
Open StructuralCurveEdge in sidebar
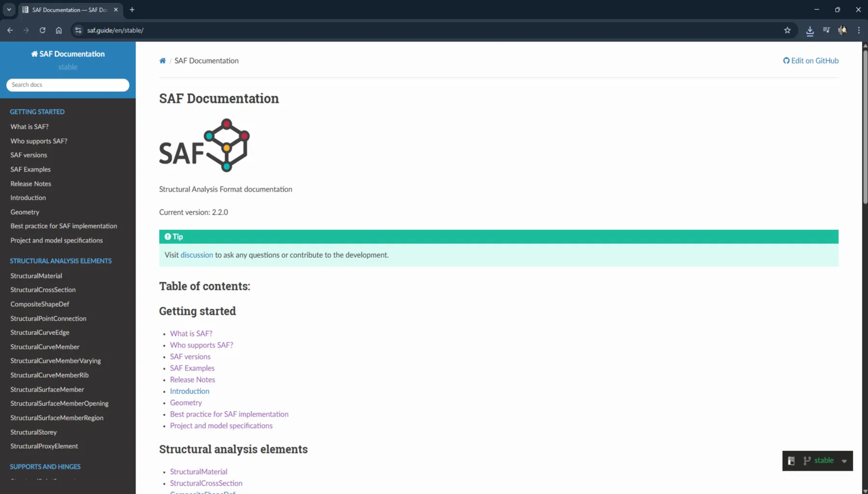click(40, 332)
